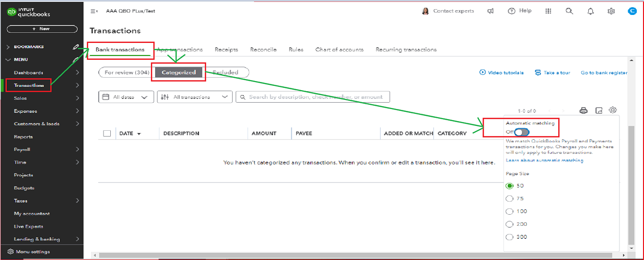This screenshot has width=644, height=260.
Task: Click the Contact experts avatar icon
Action: pos(425,11)
